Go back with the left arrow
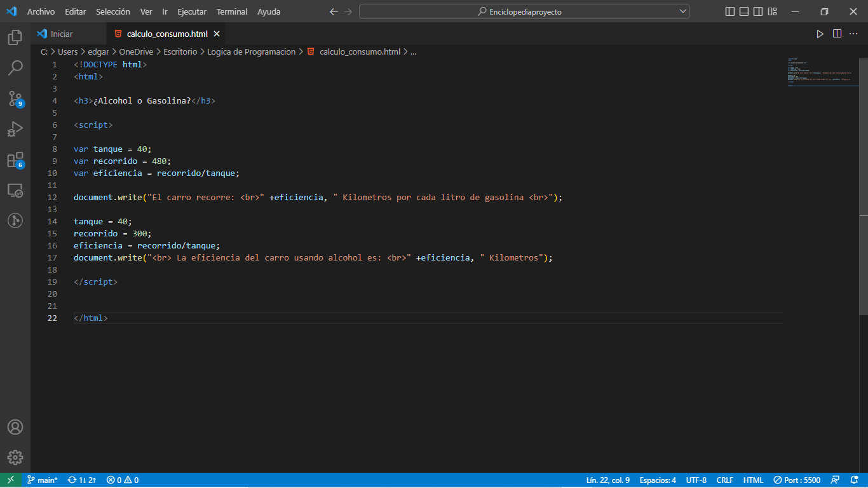 coord(334,11)
